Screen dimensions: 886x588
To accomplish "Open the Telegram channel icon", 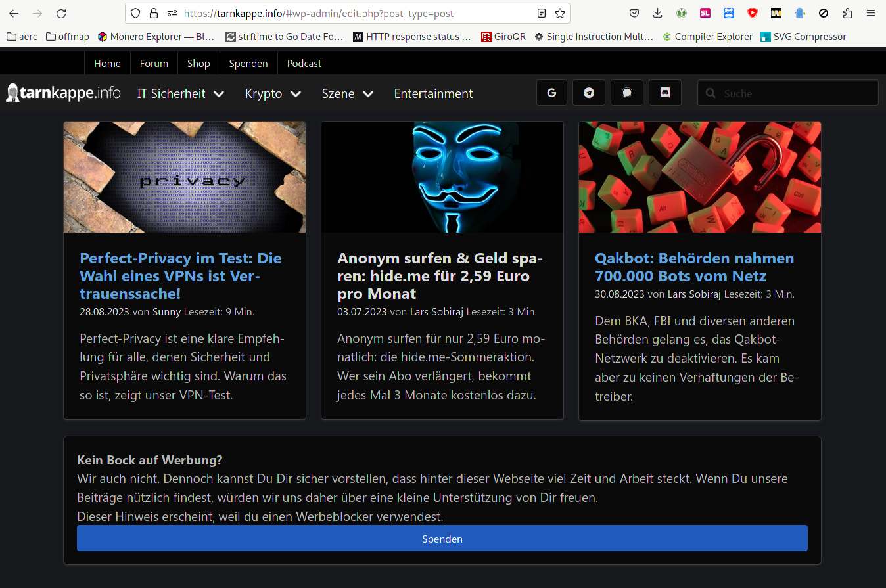I will [589, 93].
